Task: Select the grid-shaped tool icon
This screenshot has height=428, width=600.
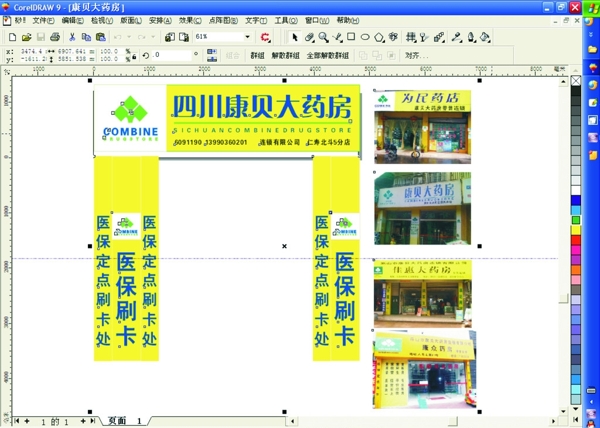Action: 411,37
